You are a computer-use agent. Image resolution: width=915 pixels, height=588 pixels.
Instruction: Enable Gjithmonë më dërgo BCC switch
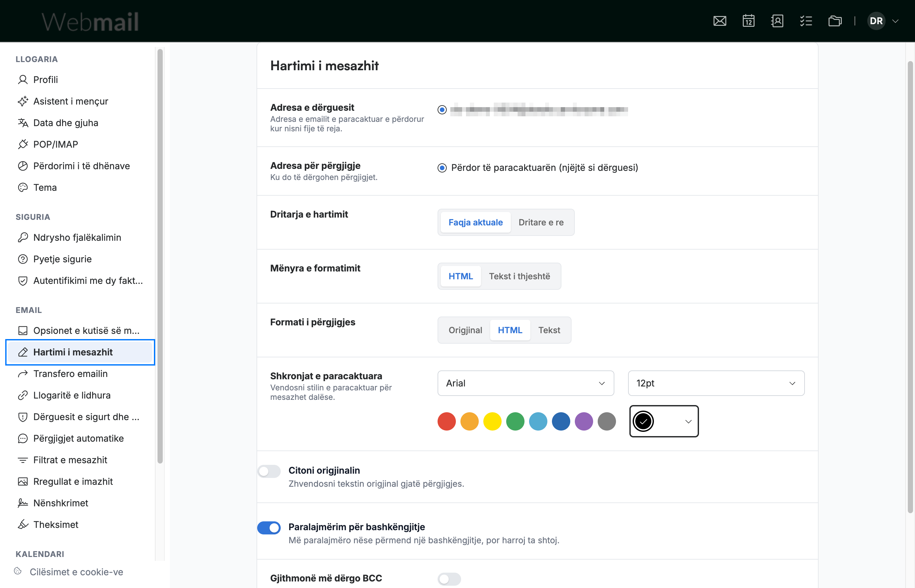[x=449, y=579]
